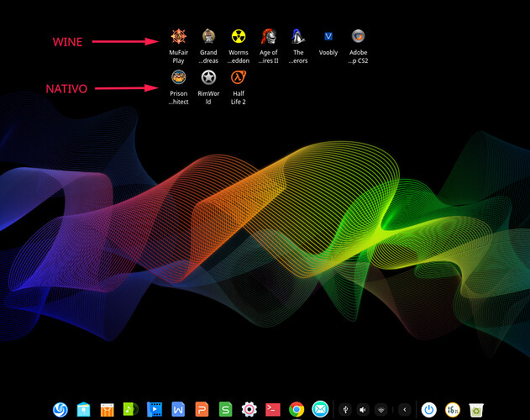Launch Prison Architect from the desktop
The image size is (530, 420).
178,76
